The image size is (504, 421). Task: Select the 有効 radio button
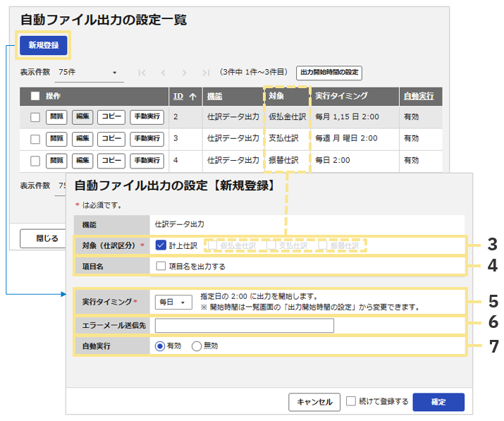pyautogui.click(x=160, y=346)
